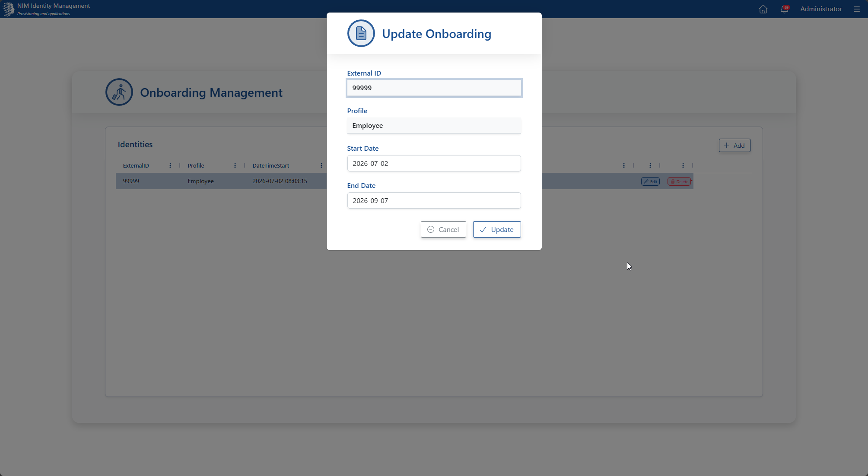Viewport: 868px width, 476px height.
Task: Click the End Date field
Action: point(434,200)
